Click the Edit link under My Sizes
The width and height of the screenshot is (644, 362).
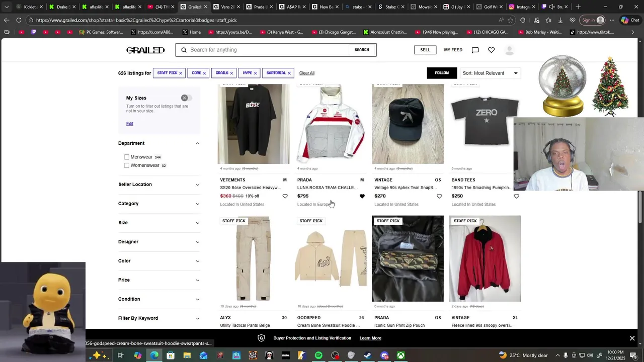[130, 124]
